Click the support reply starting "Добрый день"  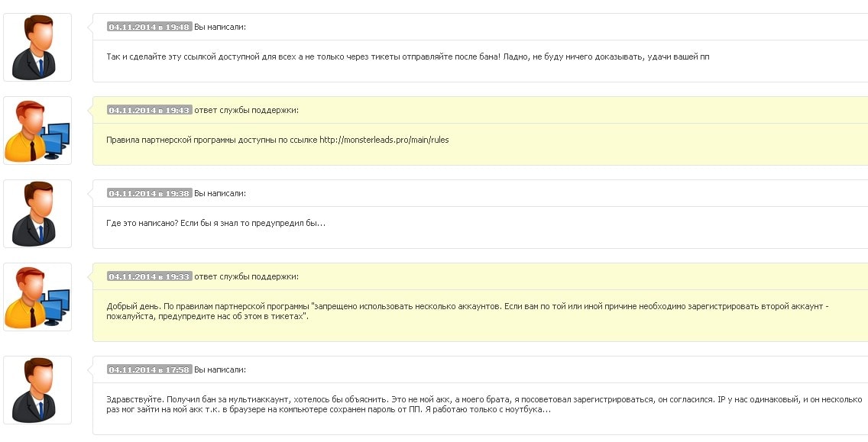click(468, 311)
